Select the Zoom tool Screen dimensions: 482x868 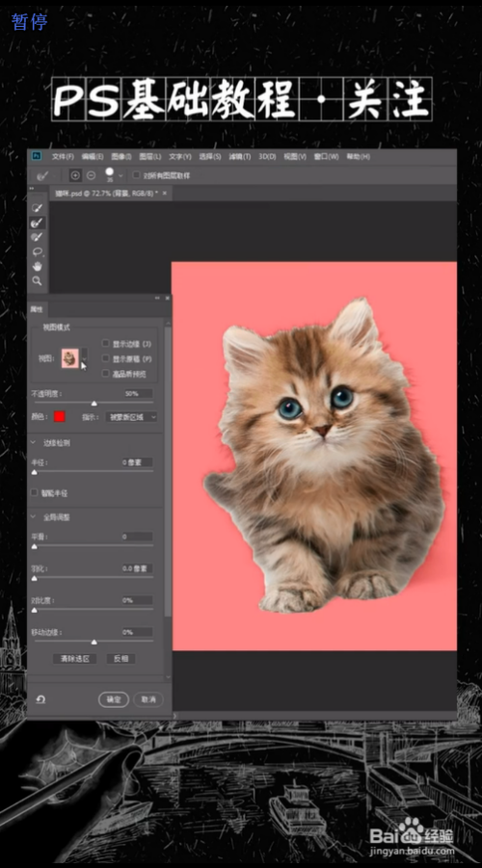click(x=38, y=280)
